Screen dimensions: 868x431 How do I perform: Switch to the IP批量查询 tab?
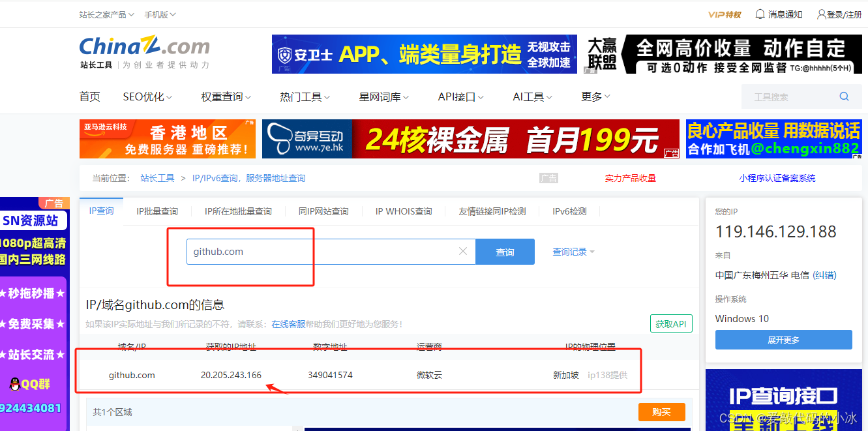click(x=157, y=211)
